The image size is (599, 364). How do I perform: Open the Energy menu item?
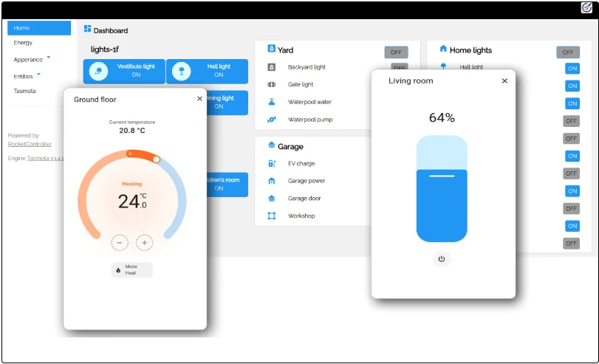23,43
